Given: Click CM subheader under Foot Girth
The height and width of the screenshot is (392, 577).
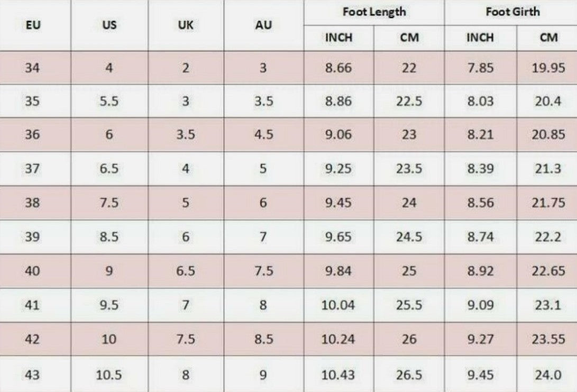Looking at the screenshot, I should [x=549, y=38].
